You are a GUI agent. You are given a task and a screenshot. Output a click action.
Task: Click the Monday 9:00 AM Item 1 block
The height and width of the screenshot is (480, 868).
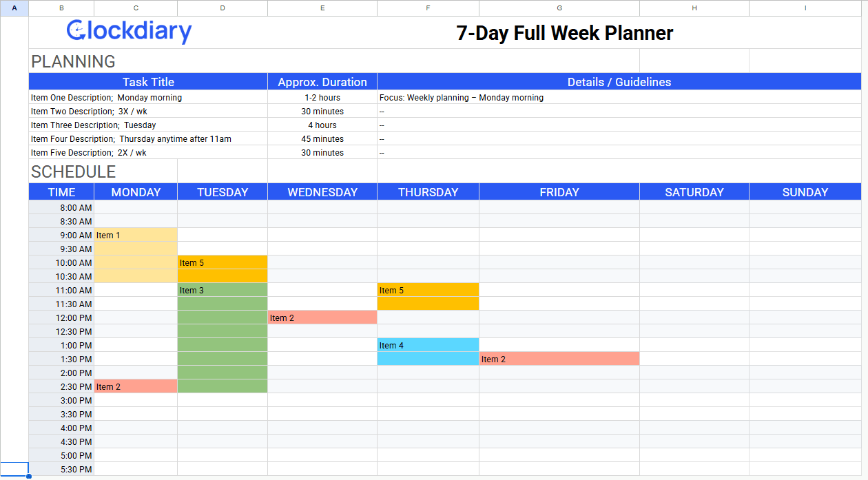point(136,236)
